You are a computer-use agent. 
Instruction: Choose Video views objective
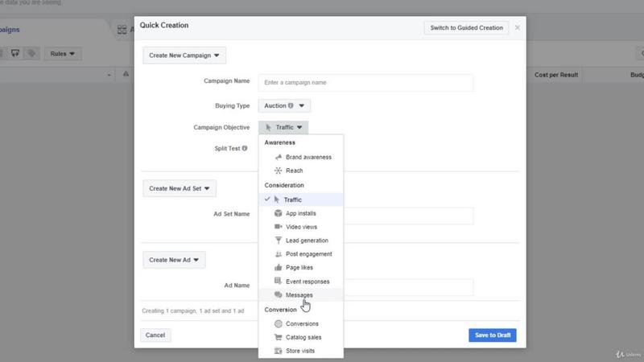tap(301, 227)
